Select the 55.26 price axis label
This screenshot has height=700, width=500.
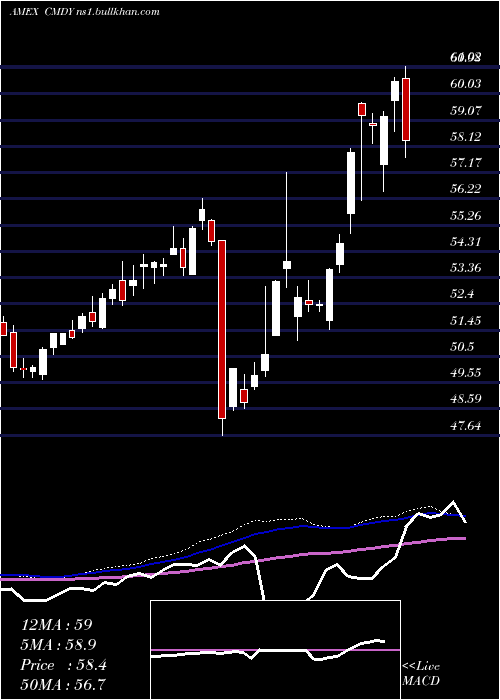pyautogui.click(x=466, y=215)
